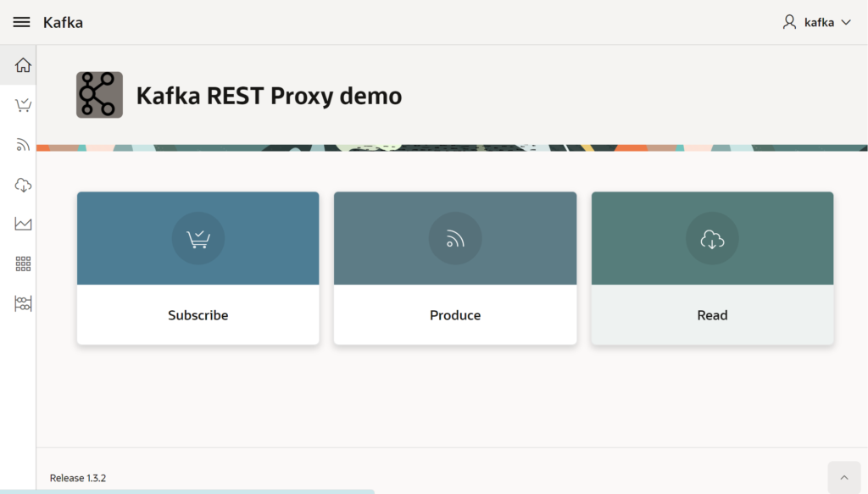Expand the kafka user dropdown
Screen dimensions: 868x494
pos(846,23)
